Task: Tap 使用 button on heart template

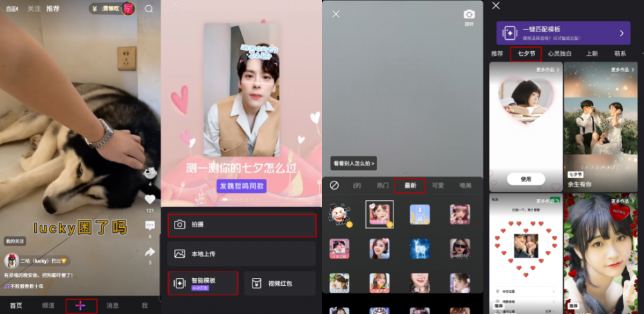Action: 526,179
